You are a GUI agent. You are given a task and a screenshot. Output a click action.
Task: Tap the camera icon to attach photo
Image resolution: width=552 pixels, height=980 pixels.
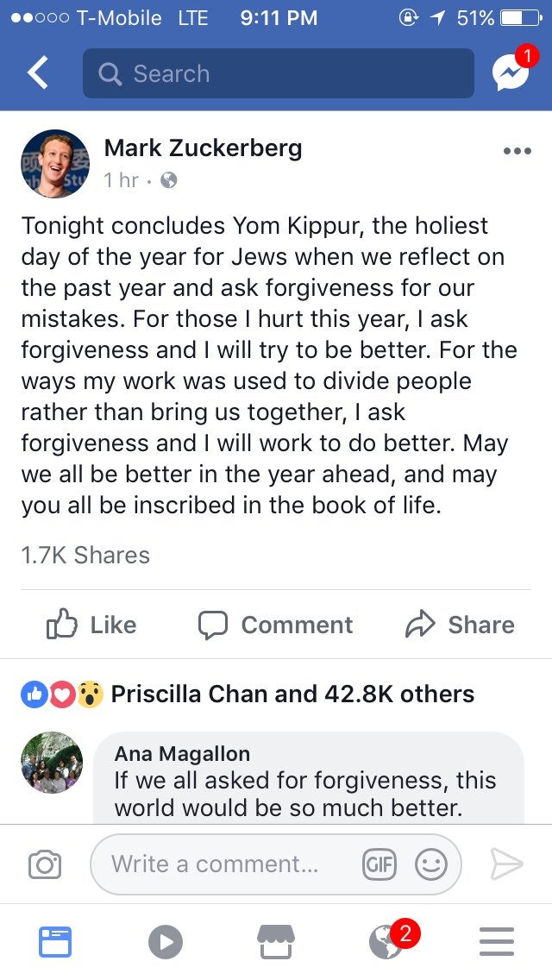pyautogui.click(x=44, y=864)
